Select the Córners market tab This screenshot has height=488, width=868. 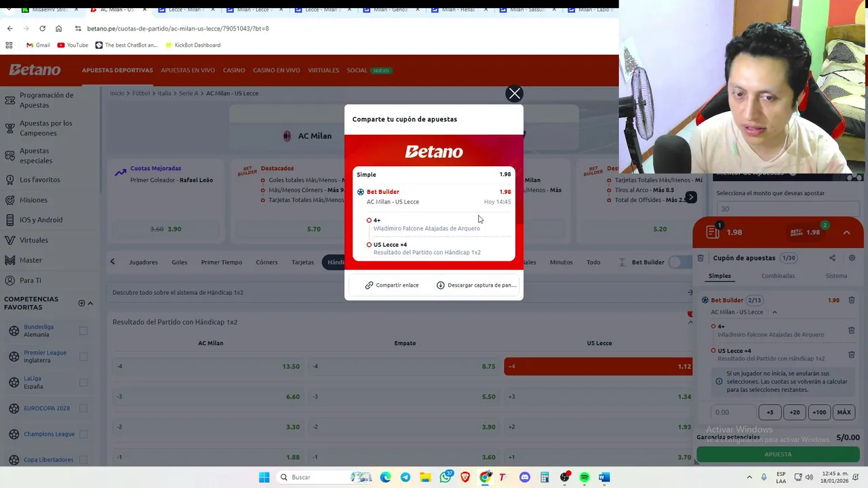[267, 262]
